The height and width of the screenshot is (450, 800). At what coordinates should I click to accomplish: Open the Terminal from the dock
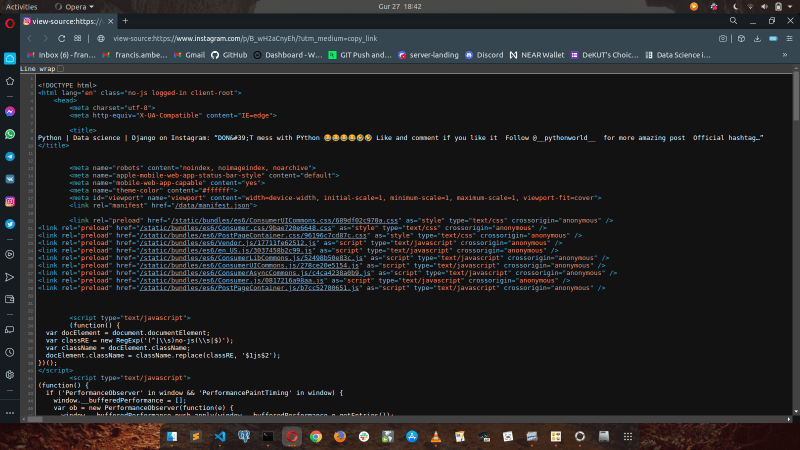pyautogui.click(x=268, y=436)
